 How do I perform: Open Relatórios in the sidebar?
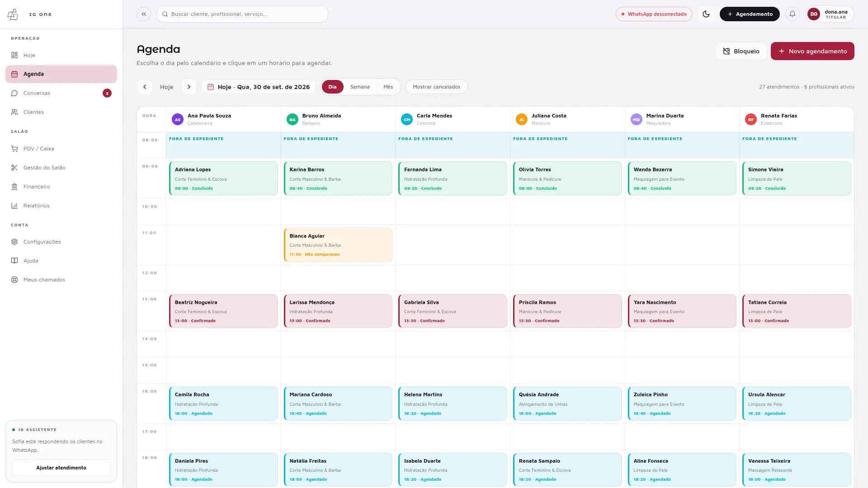coord(61,206)
